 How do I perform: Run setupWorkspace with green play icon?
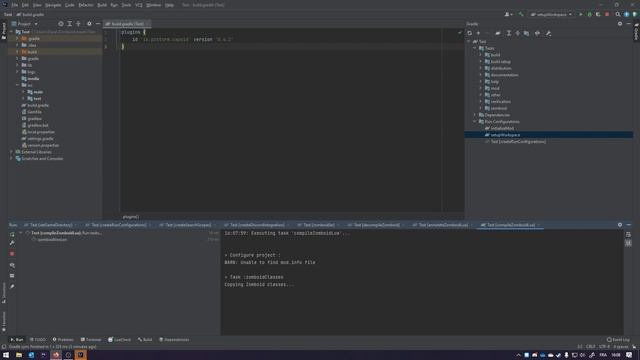[x=581, y=14]
